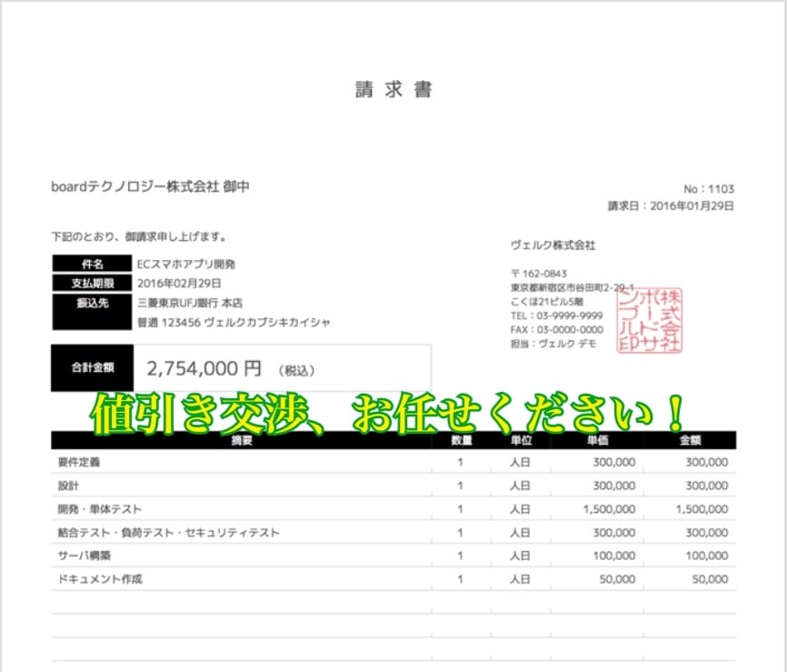The width and height of the screenshot is (788, 672).
Task: Select the total amount 2,754,000 円
Action: coord(204,368)
